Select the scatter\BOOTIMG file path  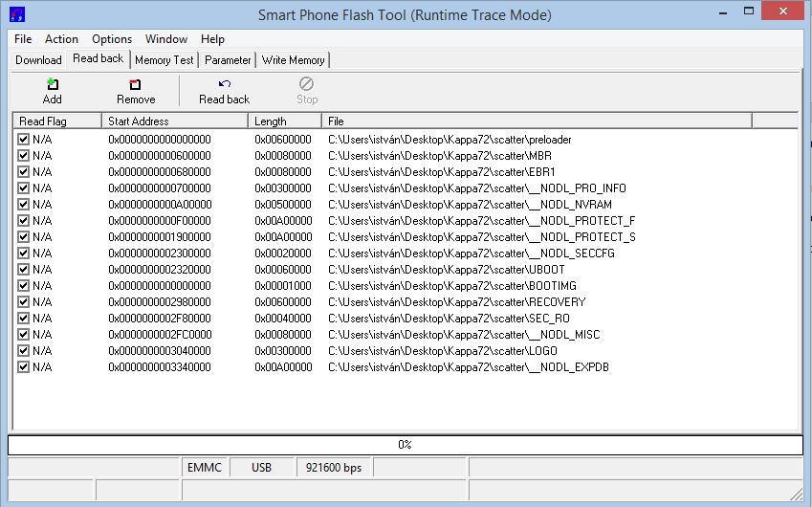tap(452, 285)
